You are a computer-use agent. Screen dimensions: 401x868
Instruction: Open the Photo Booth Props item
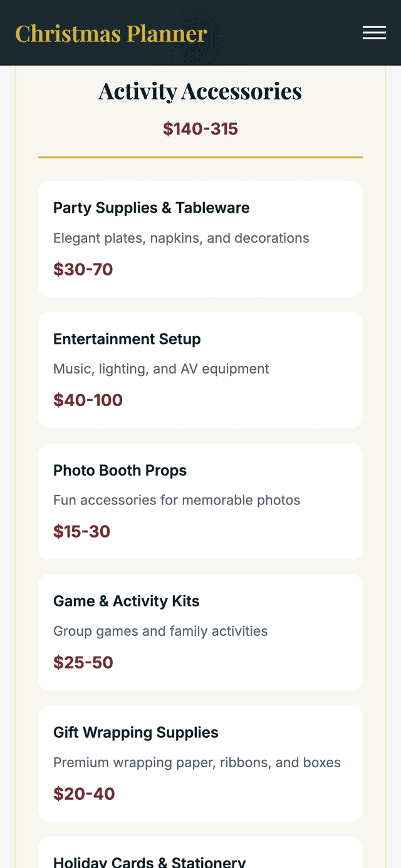click(200, 501)
